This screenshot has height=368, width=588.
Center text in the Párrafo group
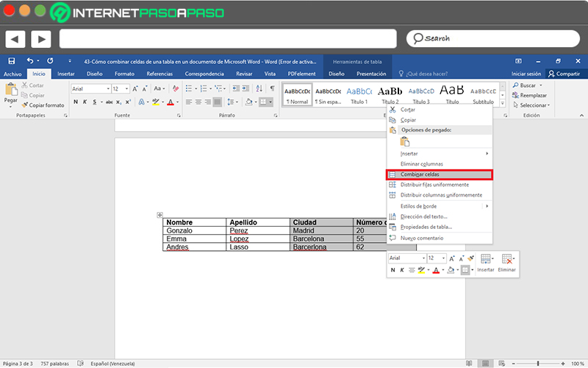coord(198,102)
